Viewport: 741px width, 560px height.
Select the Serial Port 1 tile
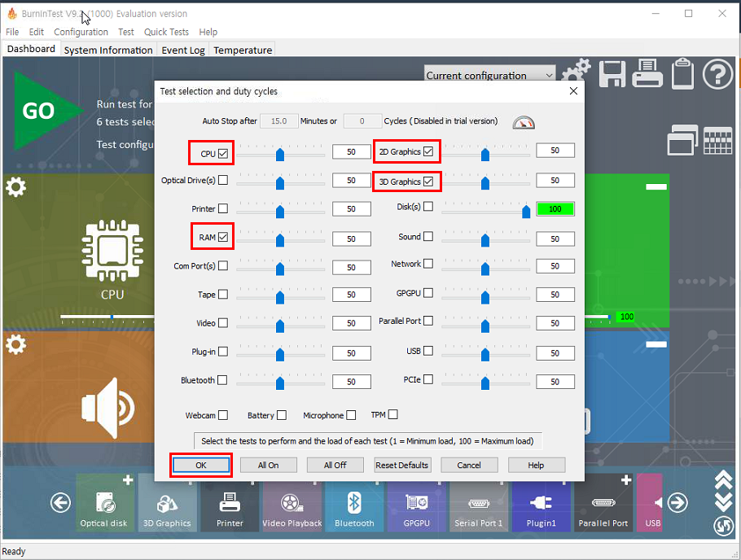(x=479, y=503)
